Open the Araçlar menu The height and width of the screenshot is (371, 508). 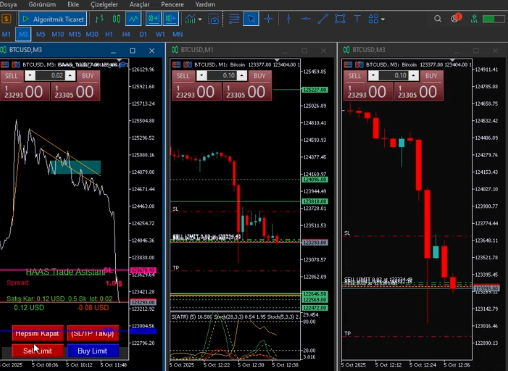pyautogui.click(x=139, y=4)
